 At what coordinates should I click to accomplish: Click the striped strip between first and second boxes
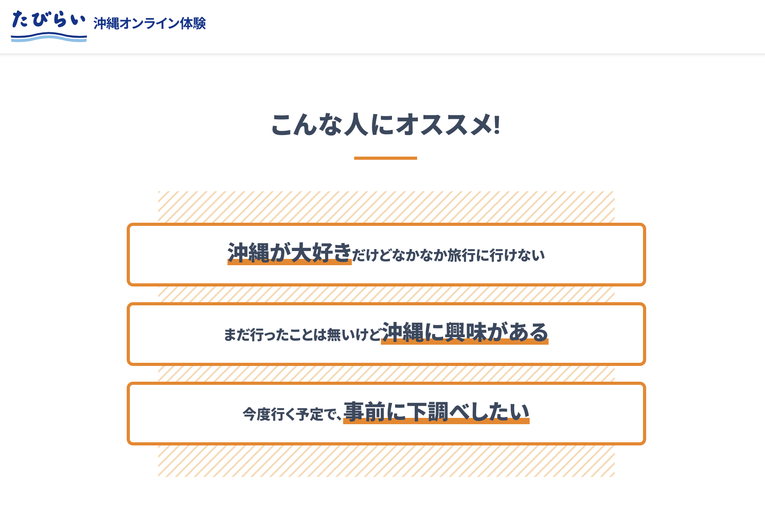click(x=386, y=294)
